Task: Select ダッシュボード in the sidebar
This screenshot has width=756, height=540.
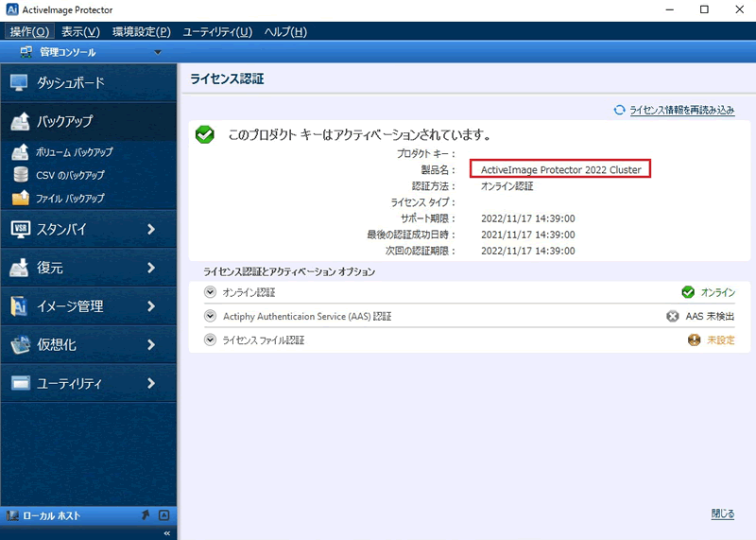Action: 89,82
